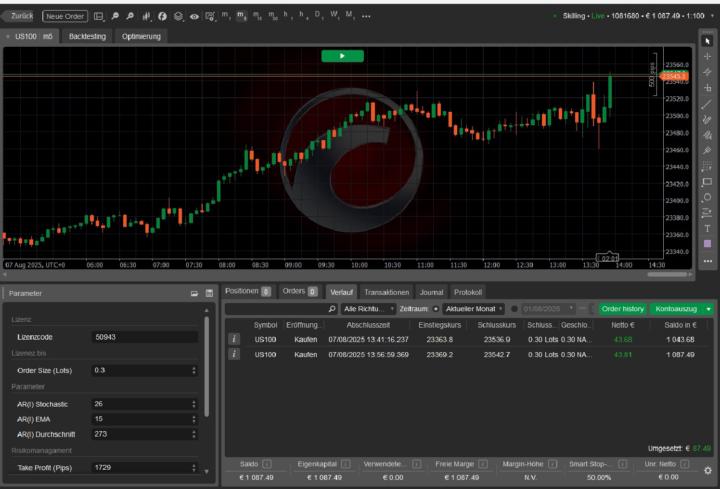This screenshot has height=489, width=720.
Task: Open the indicators function icon
Action: point(162,16)
